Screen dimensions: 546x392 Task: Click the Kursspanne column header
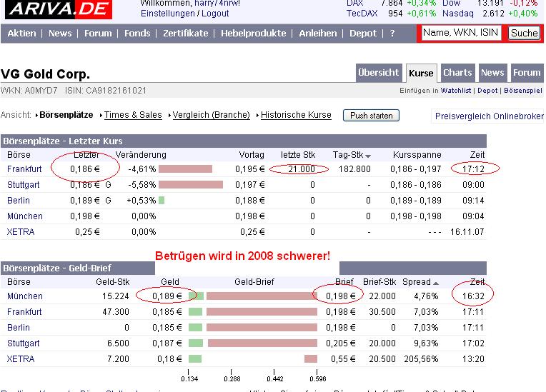click(x=417, y=155)
